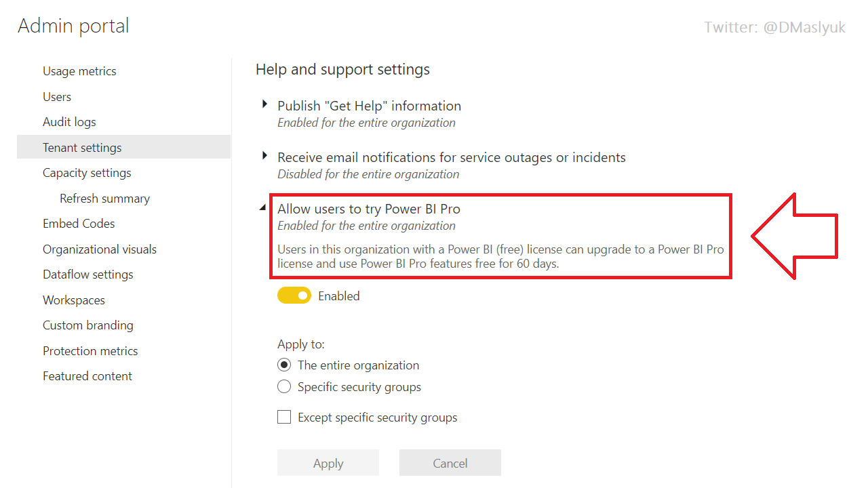Click the Admin portal page title
This screenshot has width=868, height=488.
click(73, 26)
